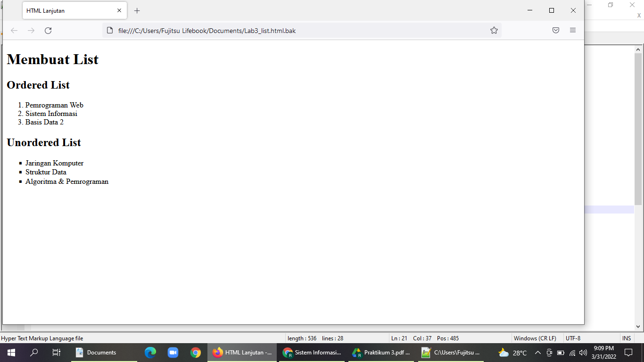Image resolution: width=644 pixels, height=362 pixels.
Task: Click Notepad++ vertical scrollbar up arrow
Action: pyautogui.click(x=638, y=49)
